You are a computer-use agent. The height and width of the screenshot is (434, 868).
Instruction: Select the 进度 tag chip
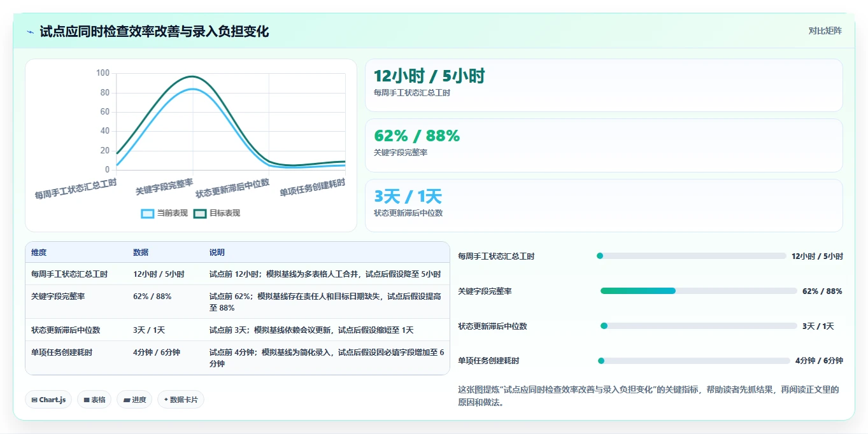click(x=134, y=400)
